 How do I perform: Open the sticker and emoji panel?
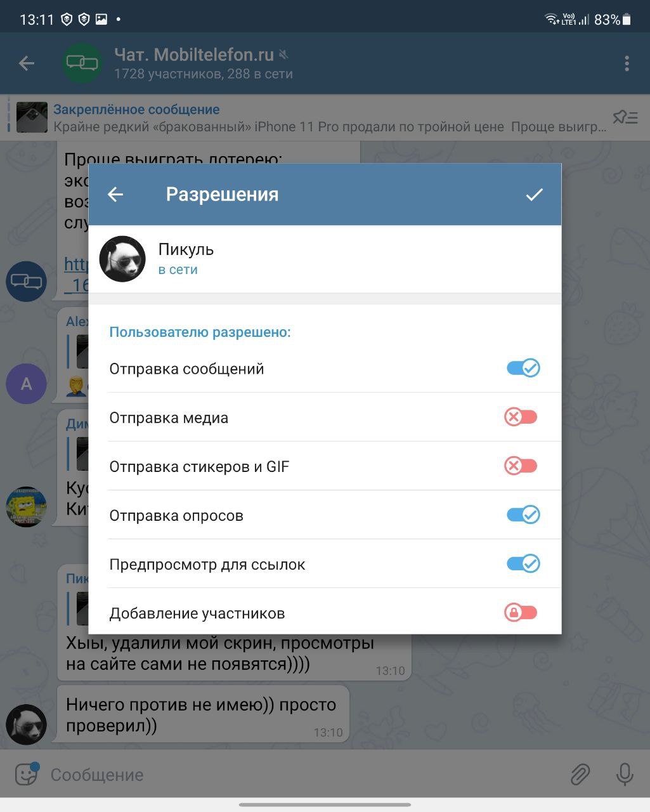pyautogui.click(x=27, y=774)
